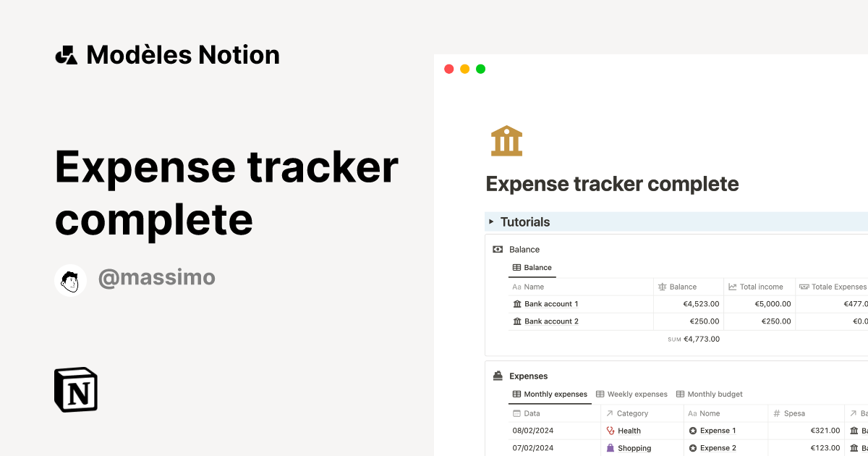Viewport: 868px width, 456px height.
Task: Click the calendar icon in the Data column header
Action: coord(515,413)
